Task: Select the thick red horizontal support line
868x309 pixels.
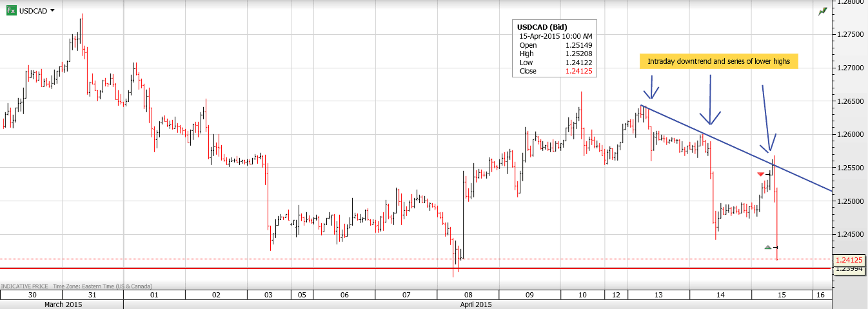Action: [x=387, y=268]
